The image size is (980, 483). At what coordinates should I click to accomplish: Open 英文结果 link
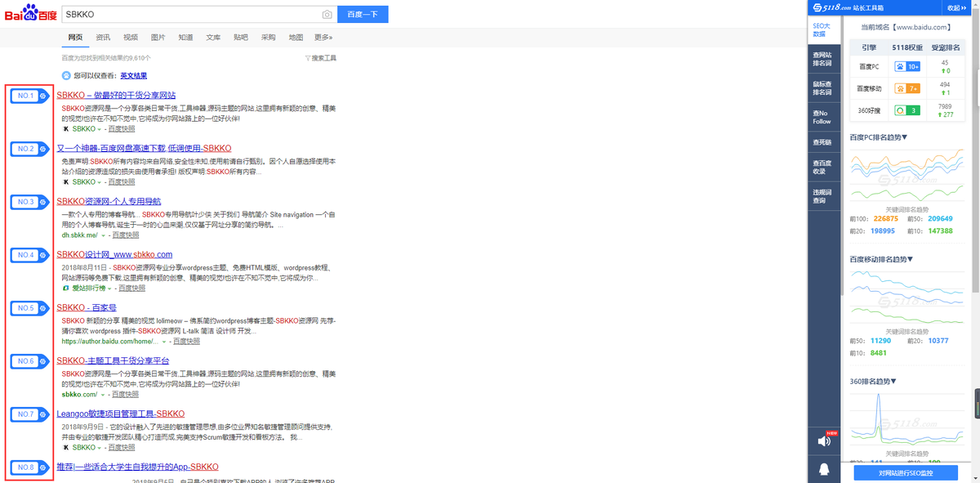[134, 75]
